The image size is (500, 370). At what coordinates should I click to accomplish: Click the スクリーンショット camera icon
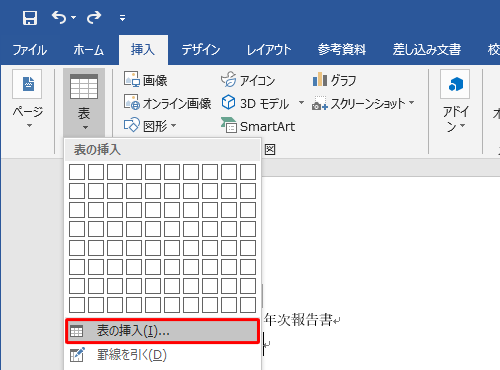click(320, 103)
